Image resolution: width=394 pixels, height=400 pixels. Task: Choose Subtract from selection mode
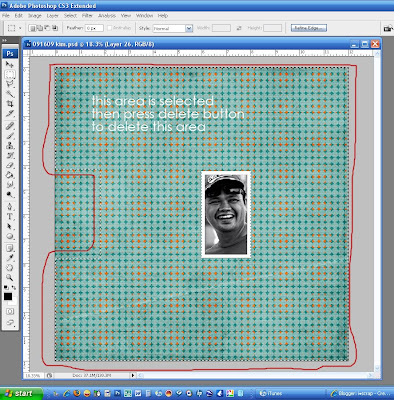point(47,28)
